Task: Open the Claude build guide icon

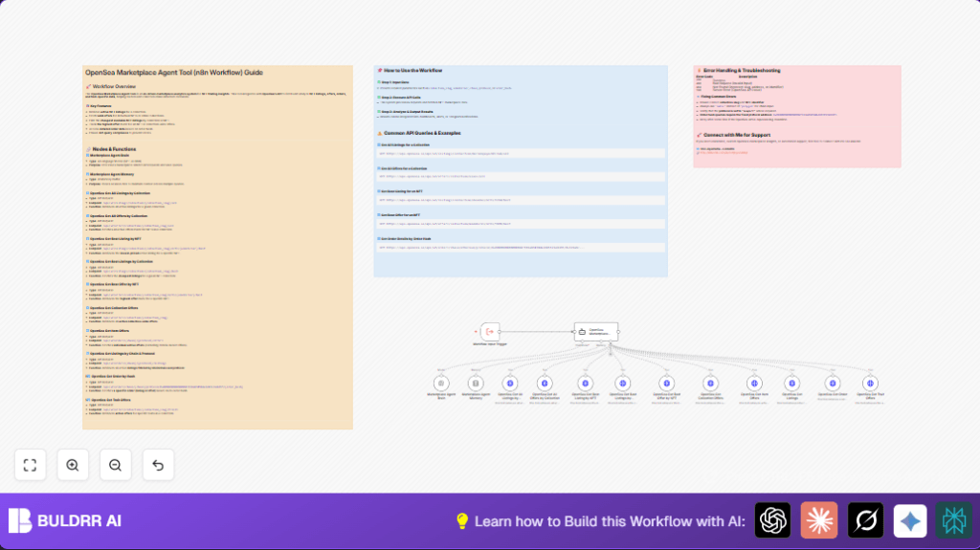Action: point(819,520)
